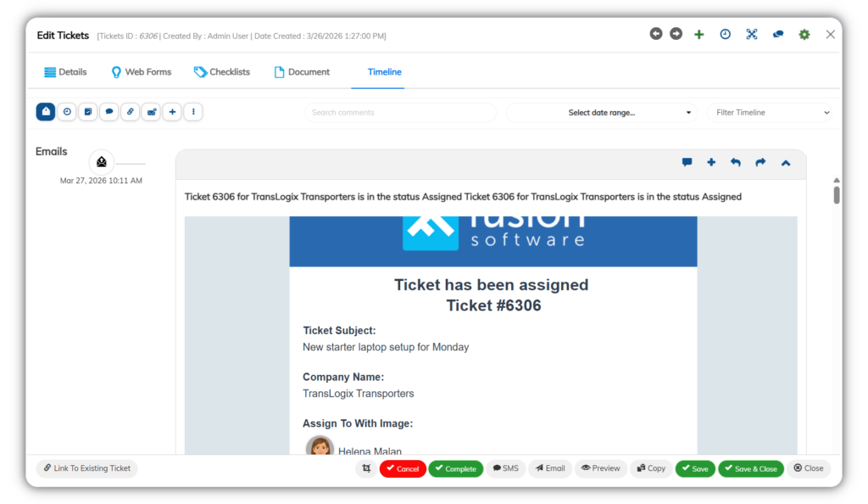Click the open envelope marker on the timeline
Screen dimensions: 868x504
(x=102, y=162)
